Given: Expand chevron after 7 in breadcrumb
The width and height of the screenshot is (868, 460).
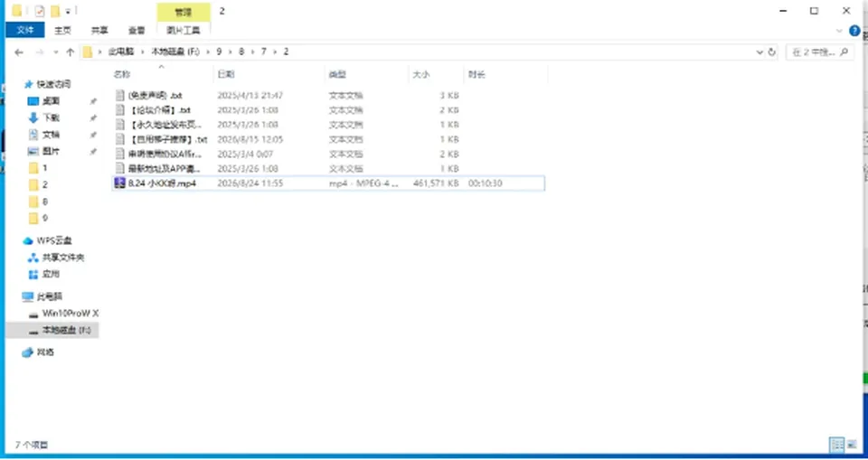Looking at the screenshot, I should click(275, 52).
